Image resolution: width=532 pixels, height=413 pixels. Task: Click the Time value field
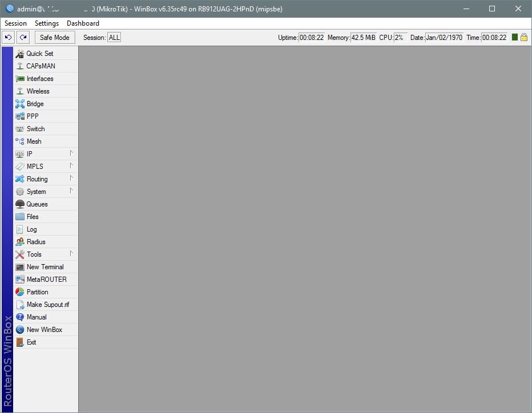[495, 37]
